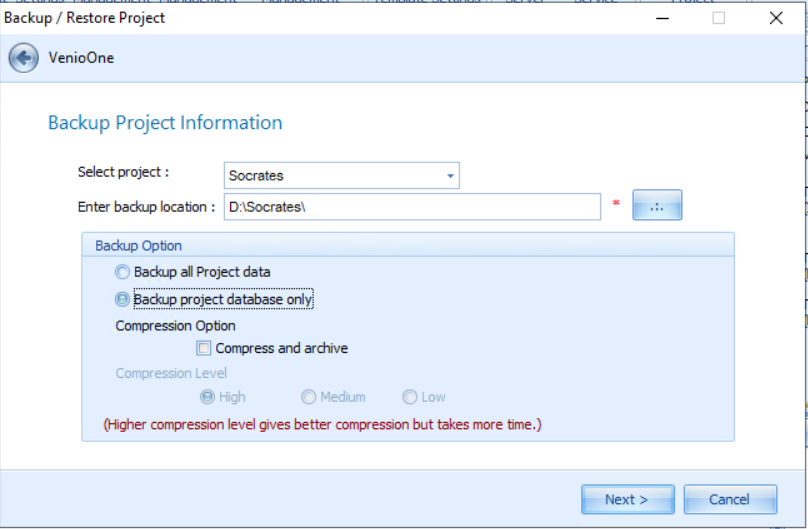Screen dimensions: 808x529
Task: Click the red compression level note
Action: pyautogui.click(x=323, y=425)
